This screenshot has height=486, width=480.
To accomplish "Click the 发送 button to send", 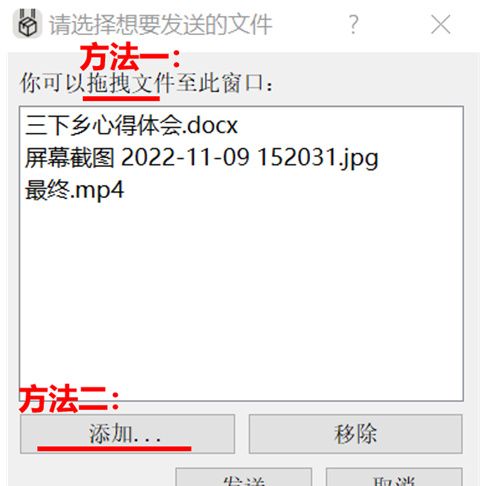I will pos(244,477).
